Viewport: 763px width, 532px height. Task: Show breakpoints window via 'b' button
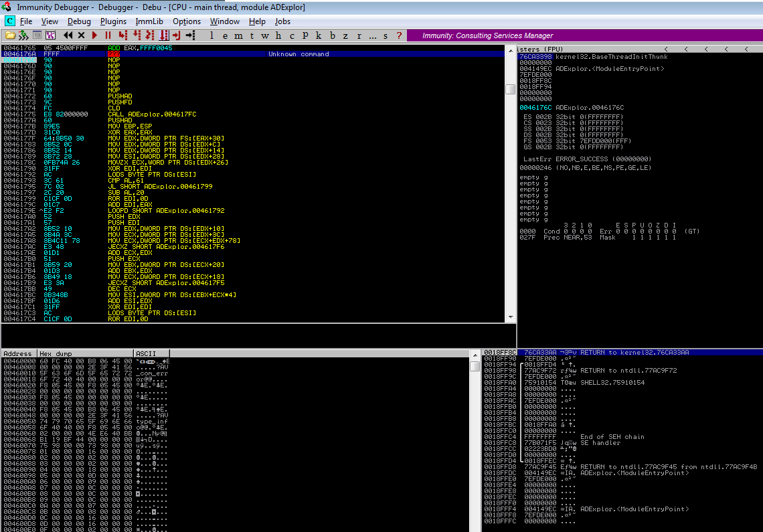(332, 35)
